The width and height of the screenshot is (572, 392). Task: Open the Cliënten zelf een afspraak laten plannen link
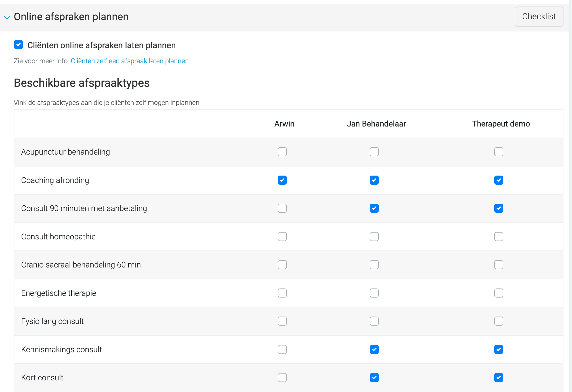pyautogui.click(x=130, y=61)
